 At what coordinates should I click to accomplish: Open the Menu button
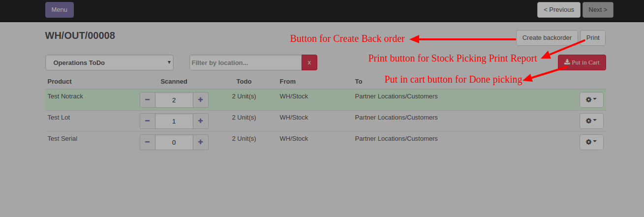click(60, 10)
